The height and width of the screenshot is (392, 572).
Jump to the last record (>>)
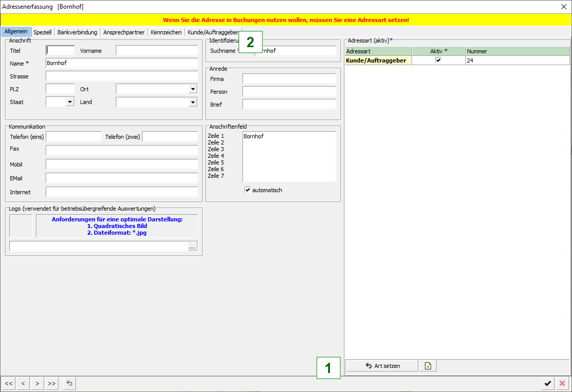tap(51, 383)
